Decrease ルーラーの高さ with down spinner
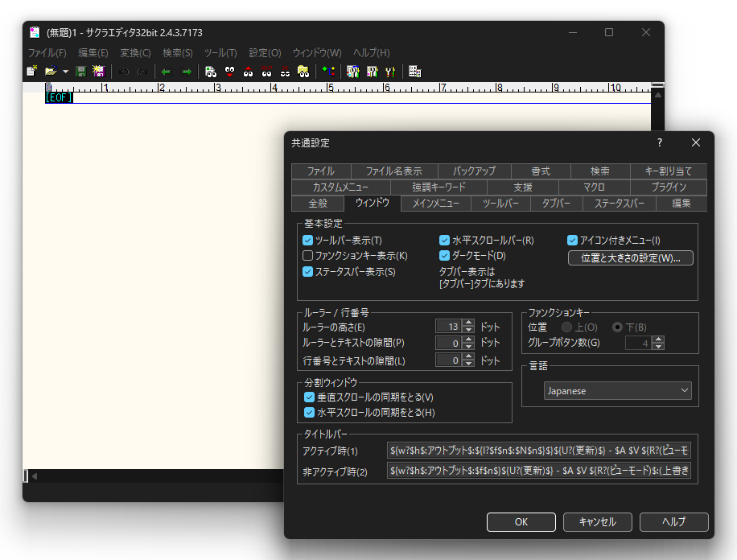Image resolution: width=737 pixels, height=560 pixels. (468, 330)
